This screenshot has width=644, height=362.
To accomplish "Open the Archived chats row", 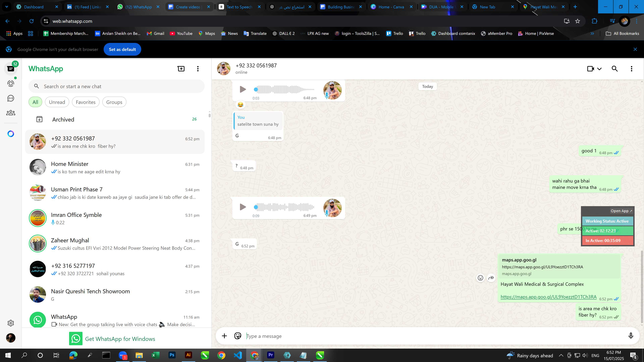I will point(115,119).
